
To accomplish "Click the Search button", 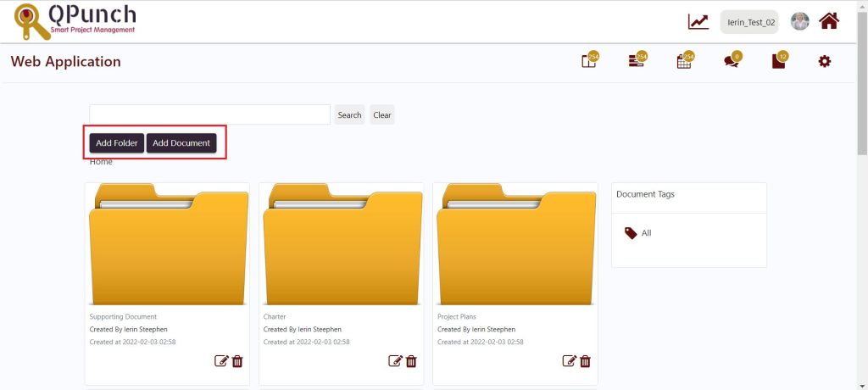I will click(349, 114).
